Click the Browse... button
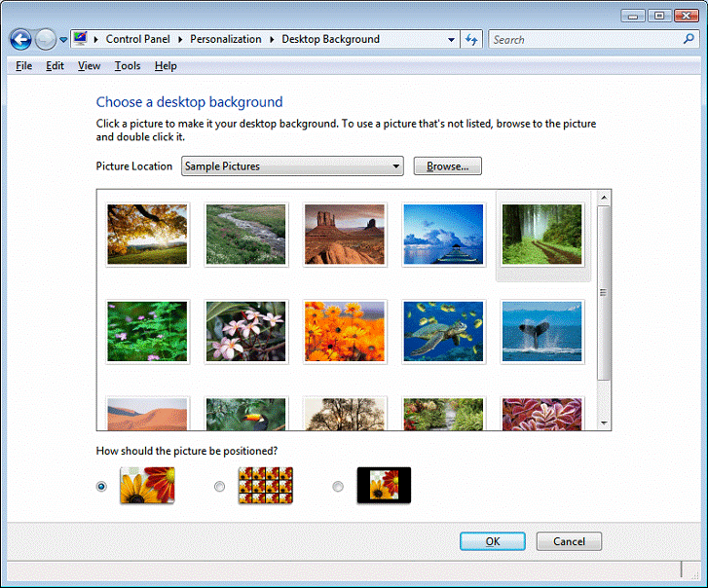708x588 pixels. (447, 166)
